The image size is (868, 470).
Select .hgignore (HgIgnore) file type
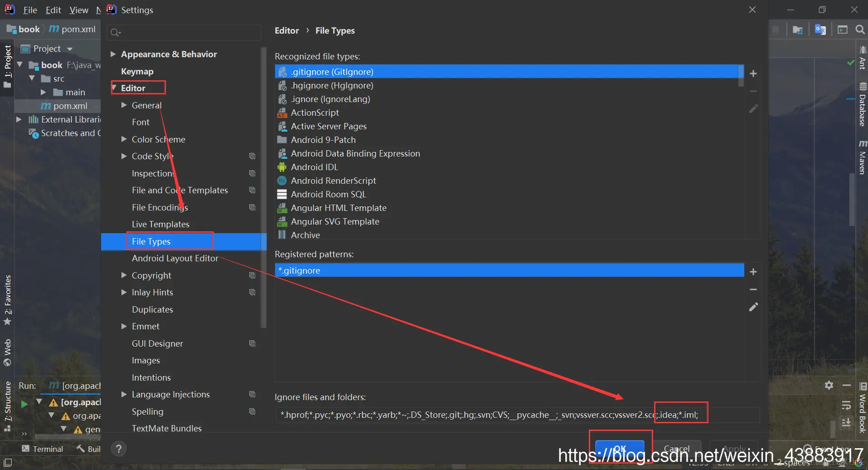pos(507,85)
